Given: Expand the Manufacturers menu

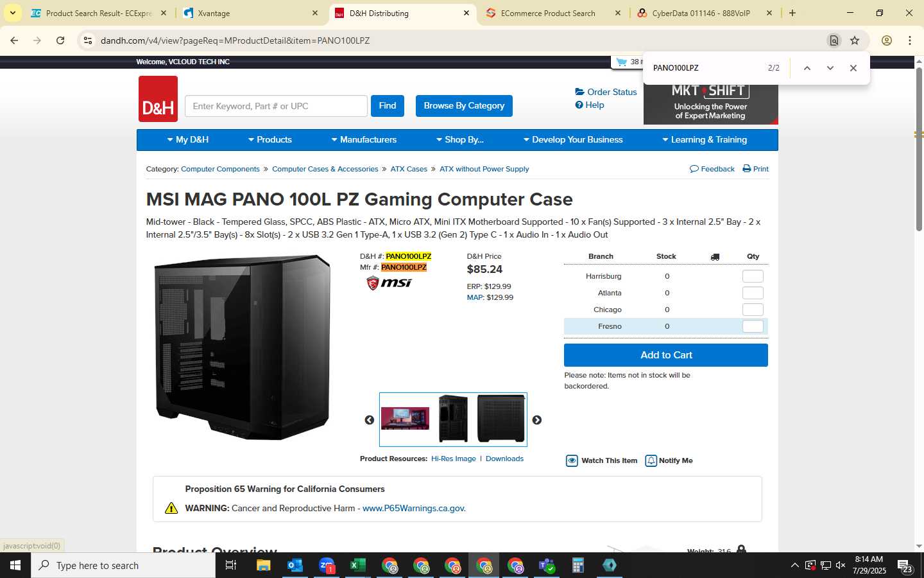Looking at the screenshot, I should (x=364, y=139).
